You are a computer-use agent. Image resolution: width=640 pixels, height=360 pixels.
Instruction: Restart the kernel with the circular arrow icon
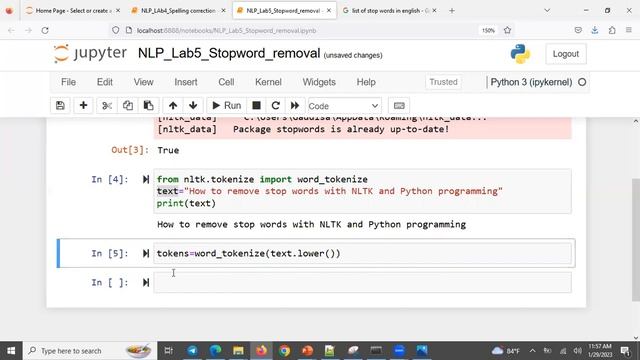coord(276,106)
